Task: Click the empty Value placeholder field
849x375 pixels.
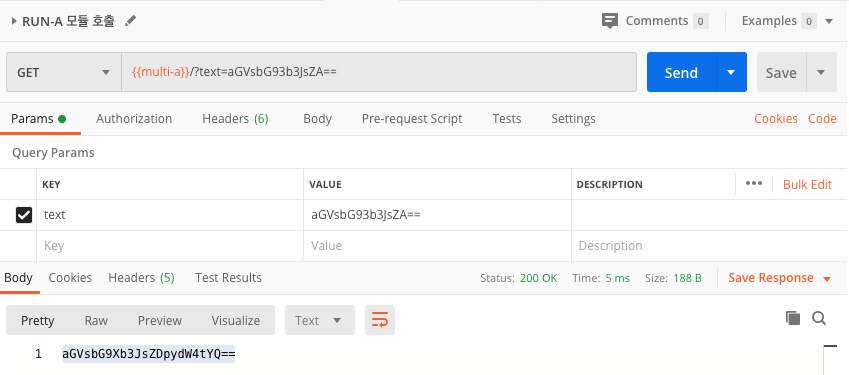Action: [437, 246]
